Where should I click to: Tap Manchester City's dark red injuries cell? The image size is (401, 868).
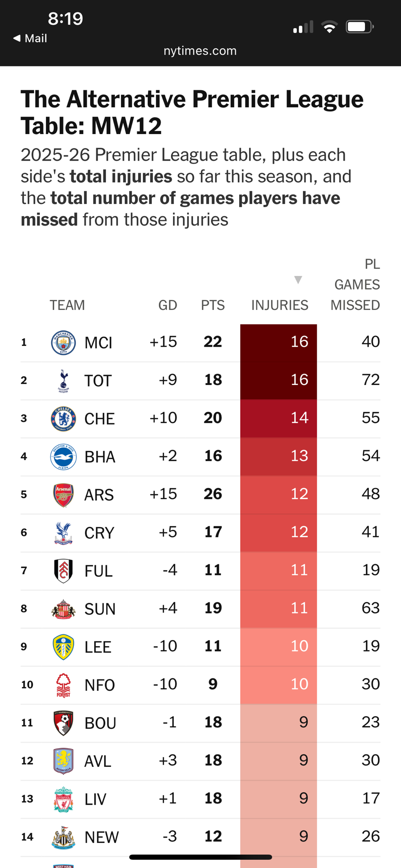coord(279,342)
